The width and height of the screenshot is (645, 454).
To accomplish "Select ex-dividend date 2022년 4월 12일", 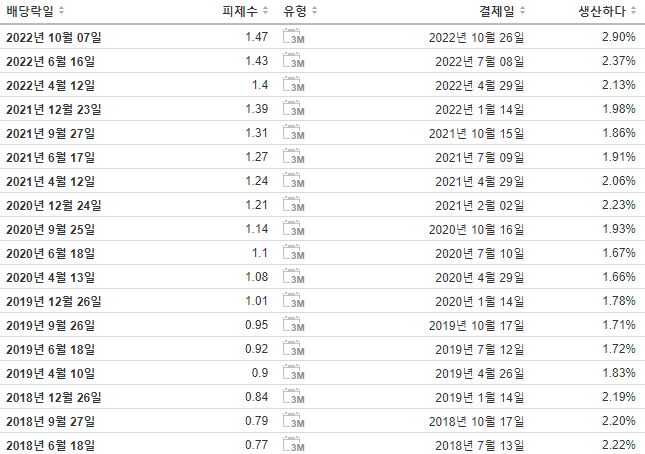I will [x=51, y=86].
